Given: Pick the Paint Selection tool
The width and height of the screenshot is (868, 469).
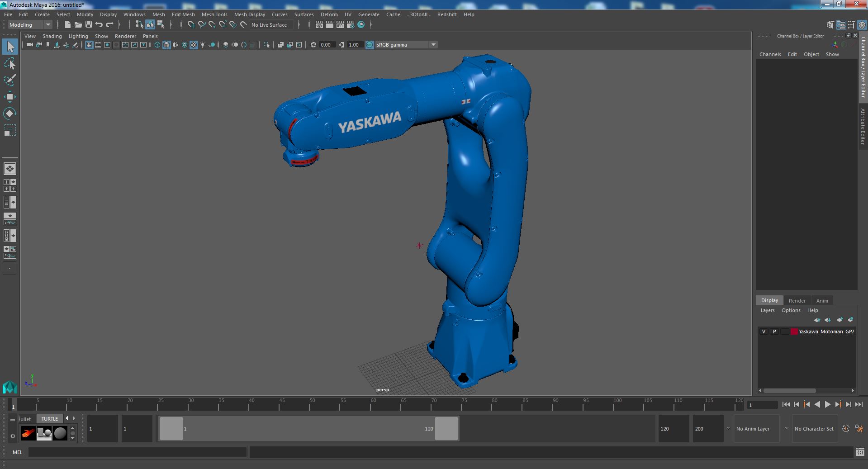Looking at the screenshot, I should coord(10,81).
